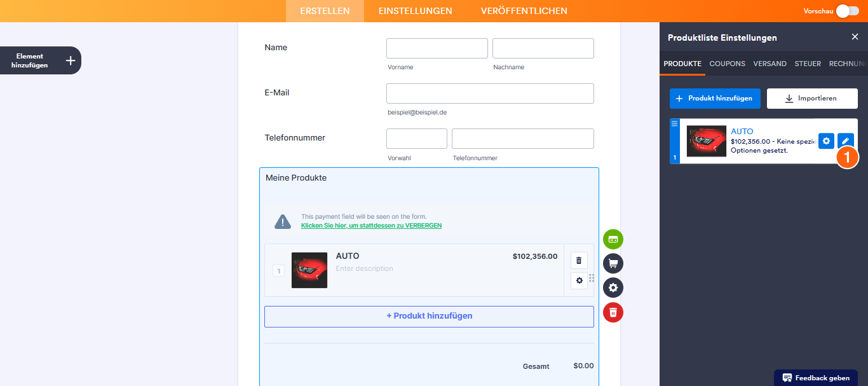868x386 pixels.
Task: Click the Vorname input field
Action: 437,48
